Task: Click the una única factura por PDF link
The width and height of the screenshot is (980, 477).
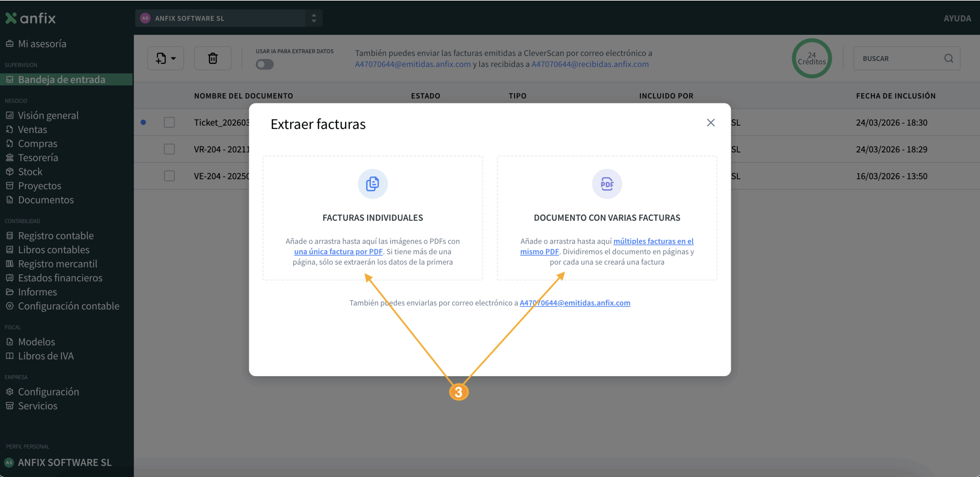Action: 338,252
